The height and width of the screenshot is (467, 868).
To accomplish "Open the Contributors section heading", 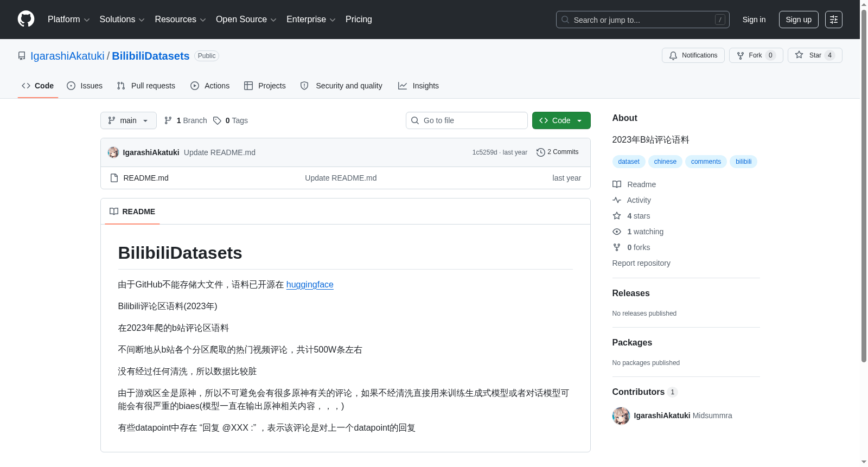I will (x=644, y=392).
